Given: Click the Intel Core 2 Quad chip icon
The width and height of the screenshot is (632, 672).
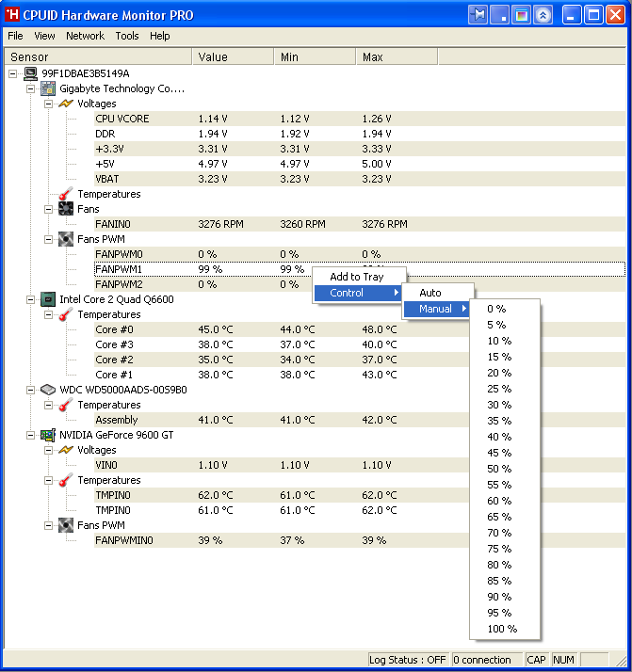Looking at the screenshot, I should click(48, 299).
